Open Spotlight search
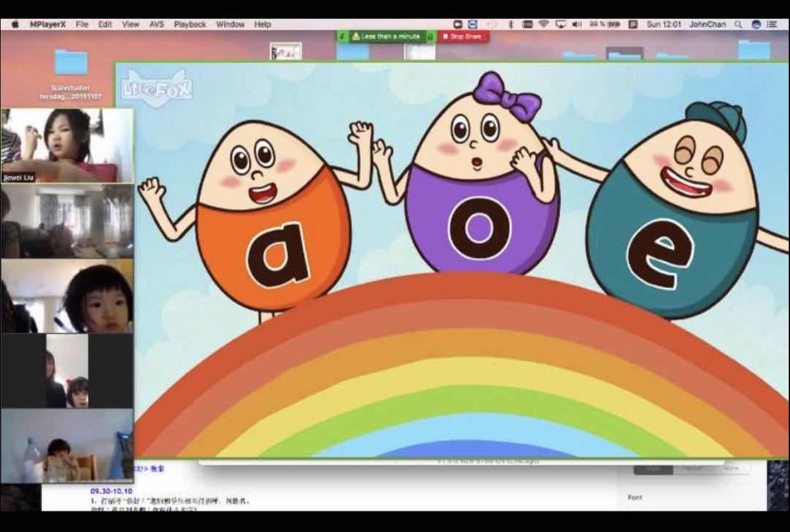Screen dimensions: 790x532 [738, 24]
